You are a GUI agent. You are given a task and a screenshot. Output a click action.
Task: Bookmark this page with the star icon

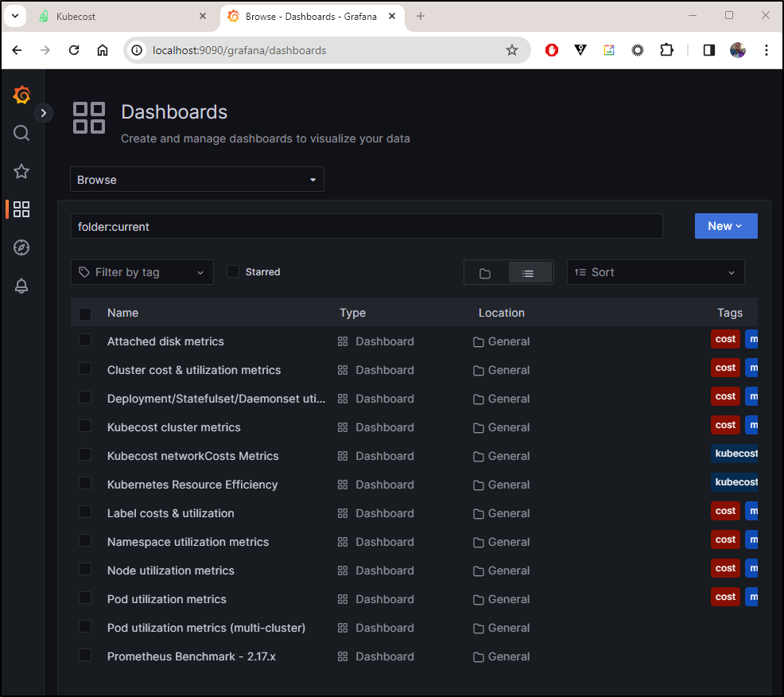[x=511, y=50]
